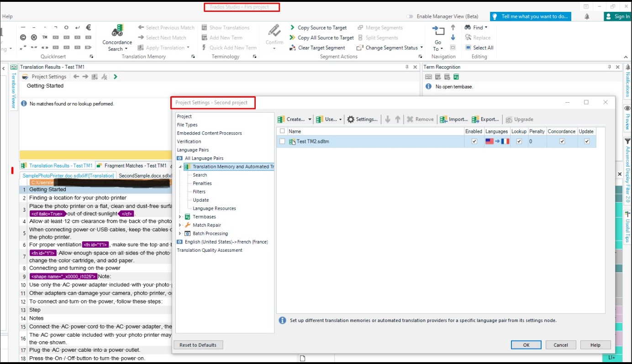Click Clear Target Segment

[x=317, y=48]
